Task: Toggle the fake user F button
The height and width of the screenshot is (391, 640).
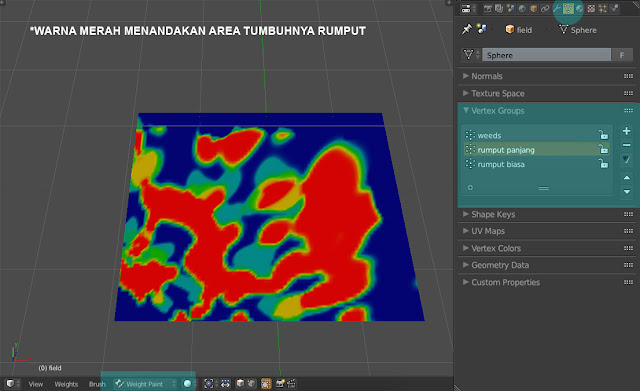Action: click(622, 55)
